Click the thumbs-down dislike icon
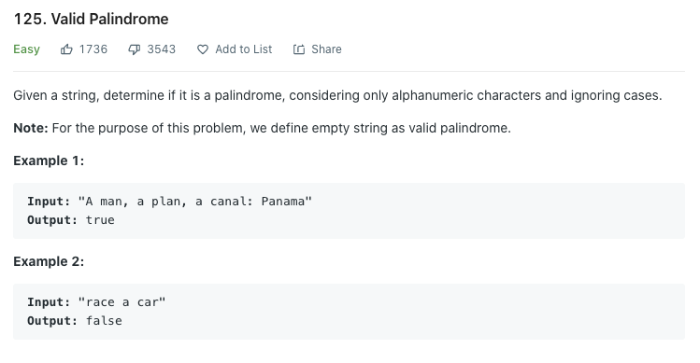Screen dimensions: 700x363 (134, 50)
